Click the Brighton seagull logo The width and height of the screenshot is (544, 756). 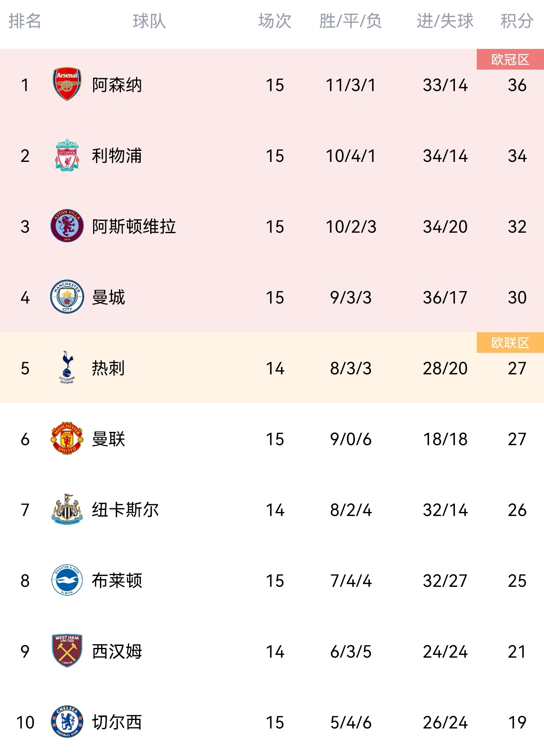[67, 580]
